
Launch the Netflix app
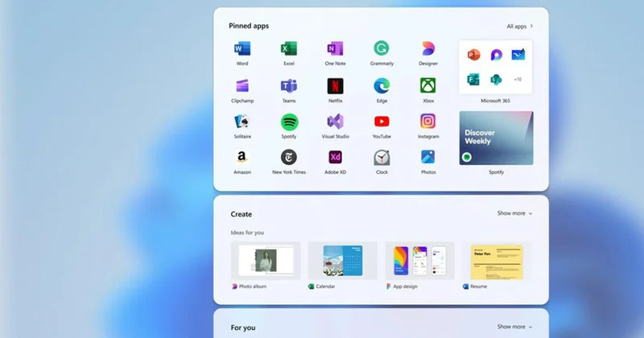335,86
